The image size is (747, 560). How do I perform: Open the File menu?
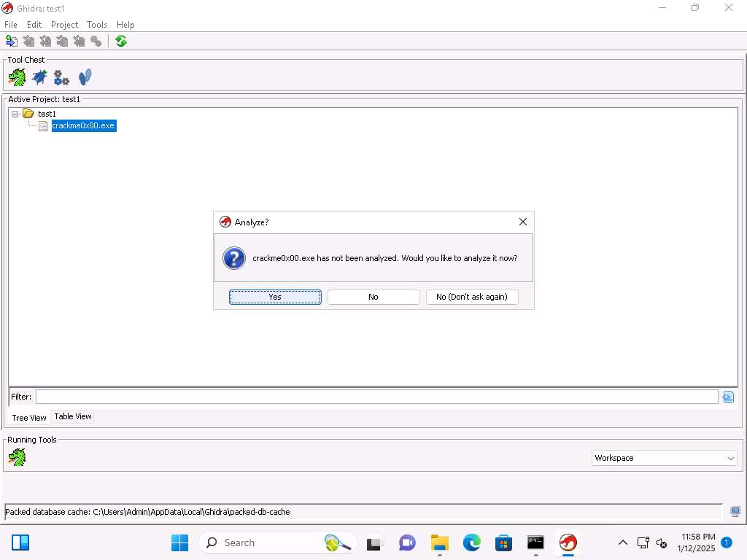coord(11,25)
